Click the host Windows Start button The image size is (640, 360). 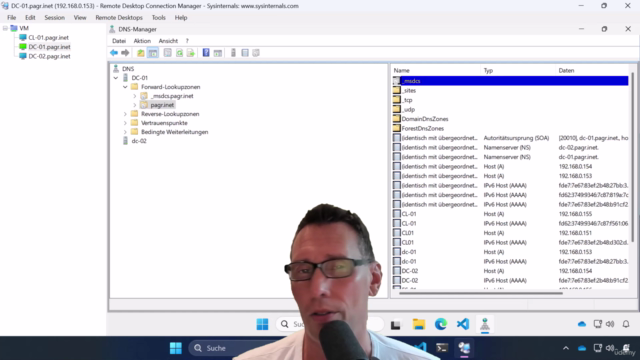pos(176,348)
